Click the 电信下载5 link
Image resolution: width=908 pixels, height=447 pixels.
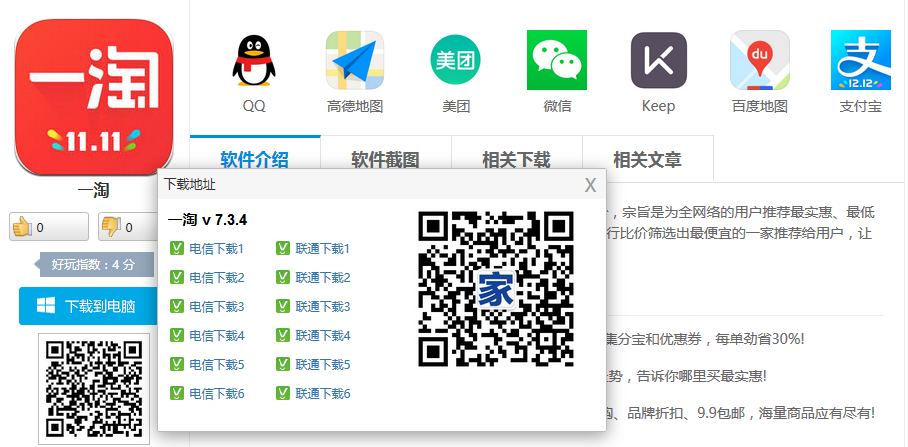(217, 365)
